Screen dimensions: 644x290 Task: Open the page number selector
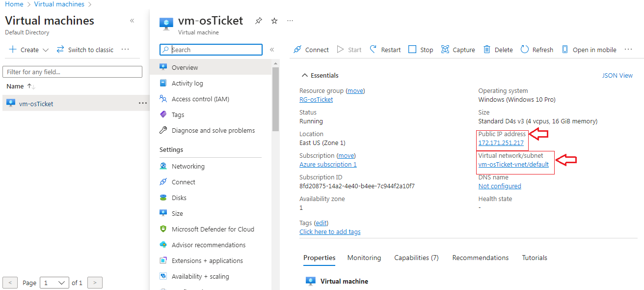54,282
